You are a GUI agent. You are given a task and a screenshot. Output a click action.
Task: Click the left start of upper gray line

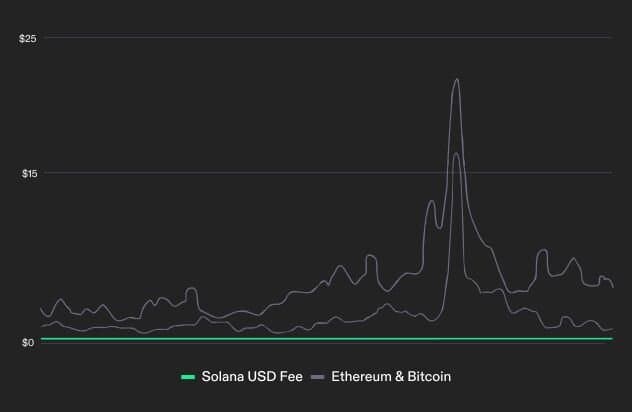tap(42, 309)
